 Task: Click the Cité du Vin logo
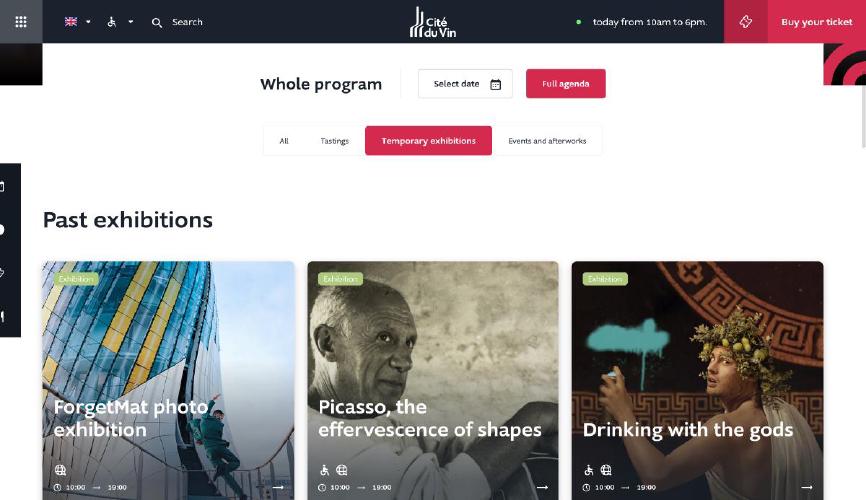433,22
